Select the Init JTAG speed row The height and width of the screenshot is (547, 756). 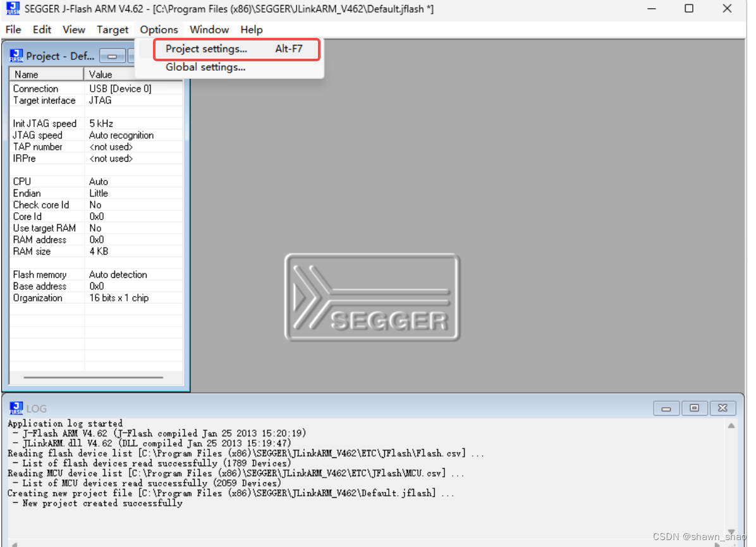tap(96, 123)
